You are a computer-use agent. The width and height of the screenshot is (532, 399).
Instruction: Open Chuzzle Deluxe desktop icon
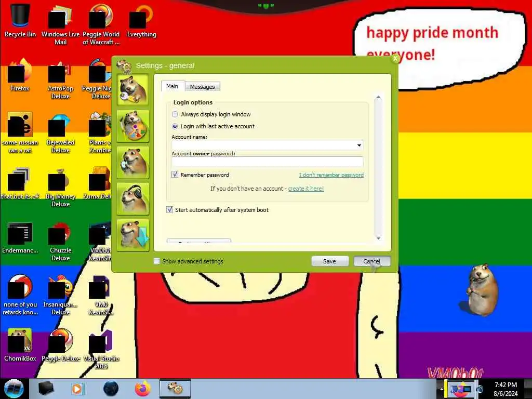[60, 241]
